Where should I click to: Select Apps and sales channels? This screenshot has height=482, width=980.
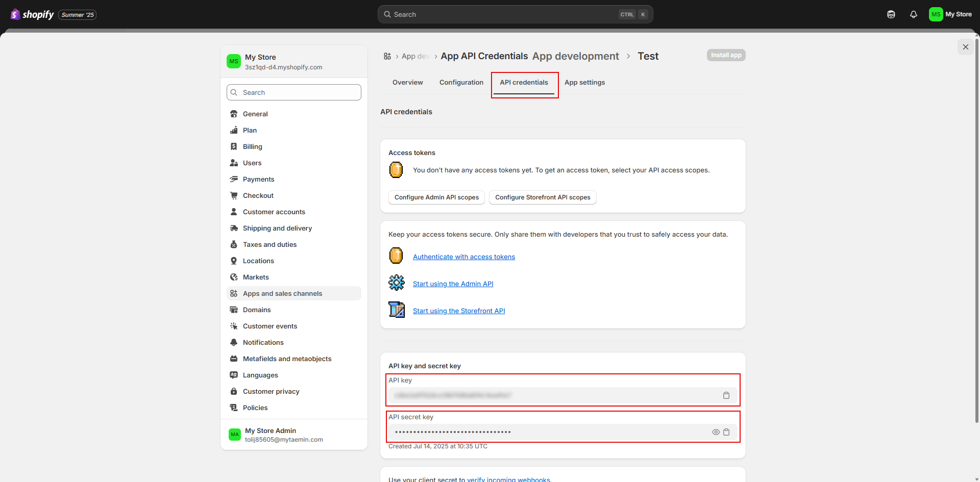coord(294,293)
